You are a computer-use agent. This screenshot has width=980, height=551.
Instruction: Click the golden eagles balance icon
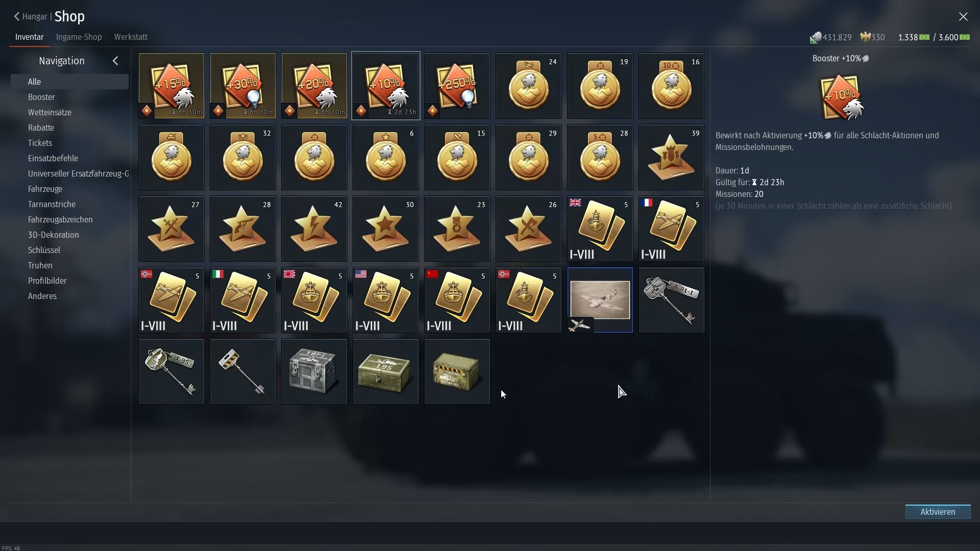tap(865, 37)
